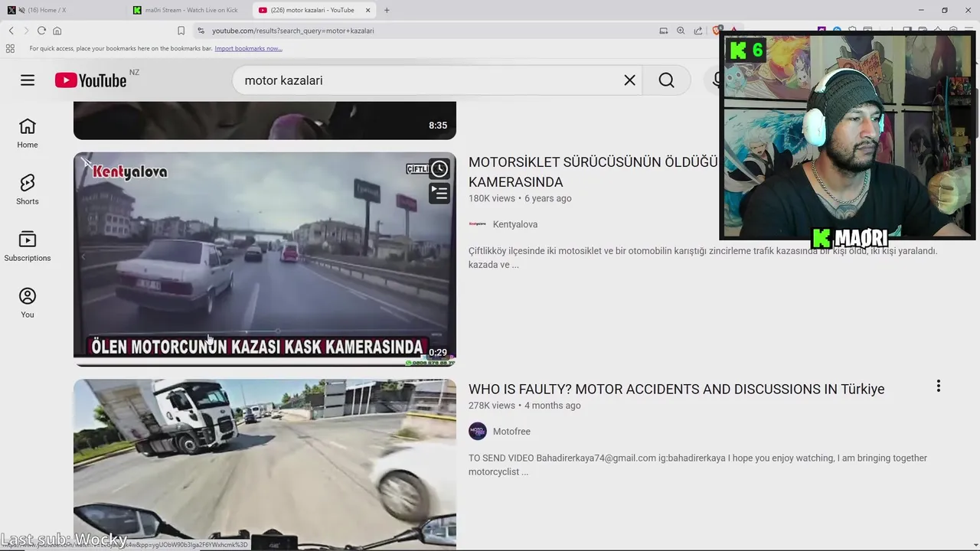This screenshot has height=551, width=980.
Task: Switch to the maOri Stream Kick tab
Action: [x=188, y=10]
